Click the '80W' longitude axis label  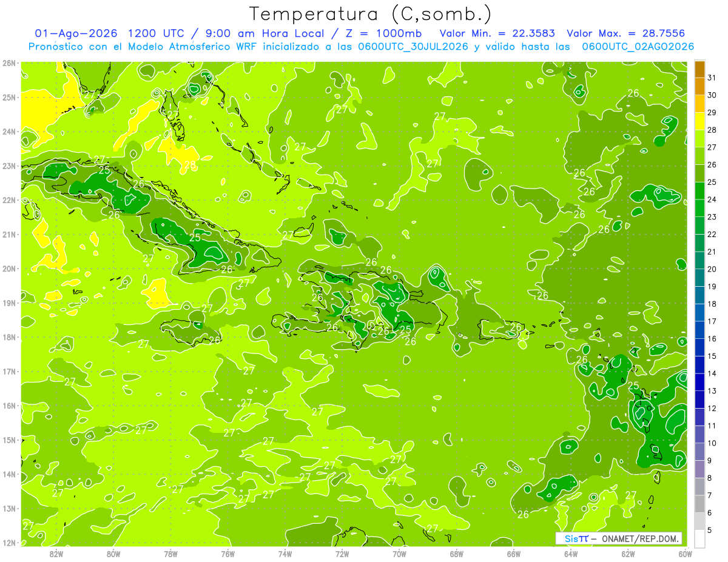tap(113, 554)
